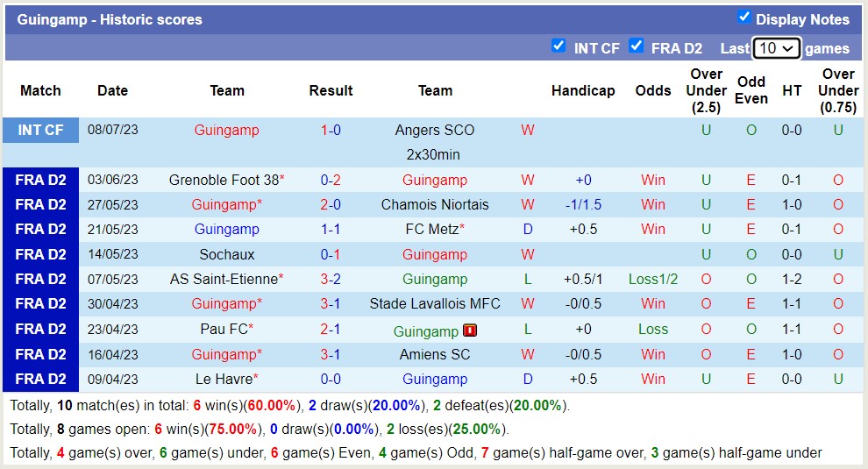The image size is (868, 469).
Task: Open the Angers SCO team link
Action: [x=435, y=130]
